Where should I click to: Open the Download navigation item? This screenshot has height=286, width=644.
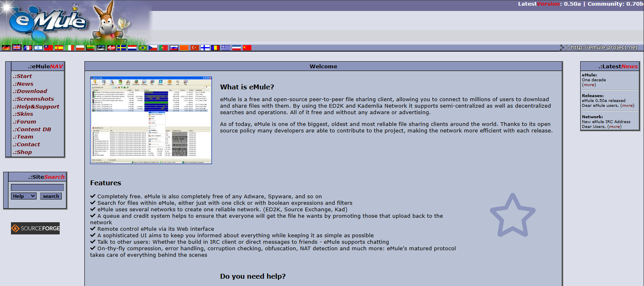[32, 91]
